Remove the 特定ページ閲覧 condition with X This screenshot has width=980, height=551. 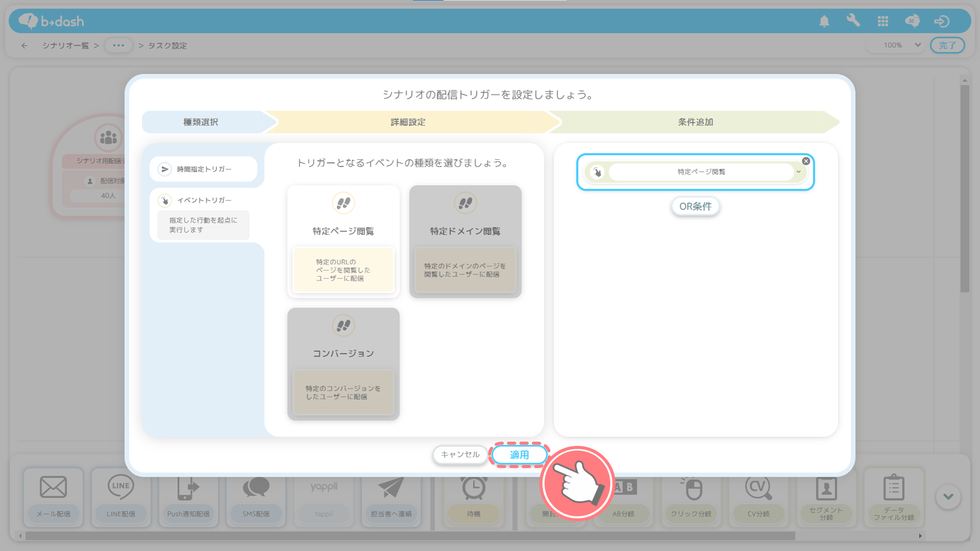(x=806, y=161)
